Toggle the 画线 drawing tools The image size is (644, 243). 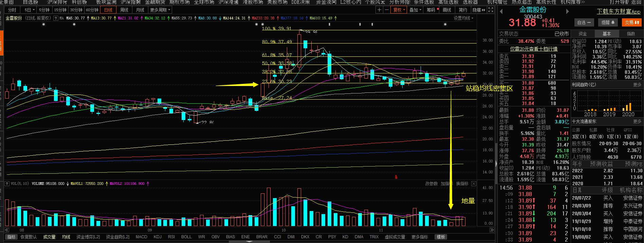click(447, 10)
